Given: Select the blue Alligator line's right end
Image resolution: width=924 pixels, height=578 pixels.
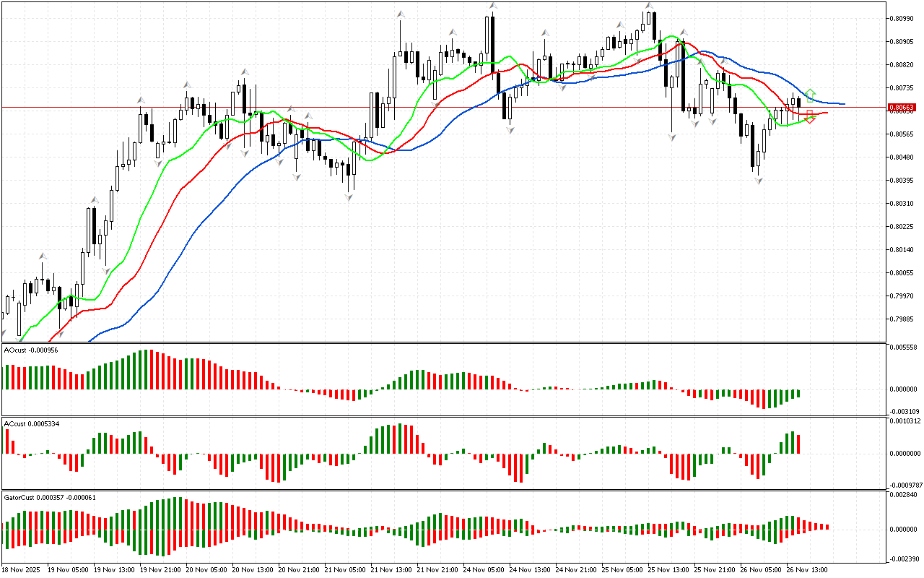Looking at the screenshot, I should pos(843,104).
